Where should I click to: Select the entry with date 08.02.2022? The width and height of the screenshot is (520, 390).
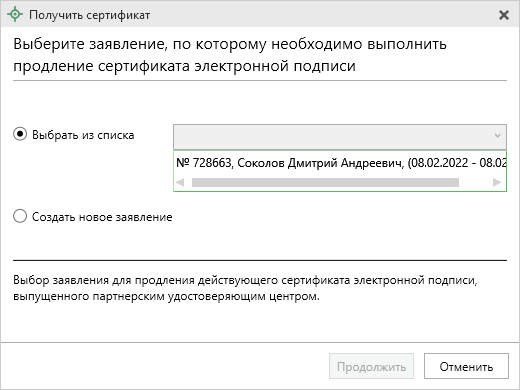(439, 163)
